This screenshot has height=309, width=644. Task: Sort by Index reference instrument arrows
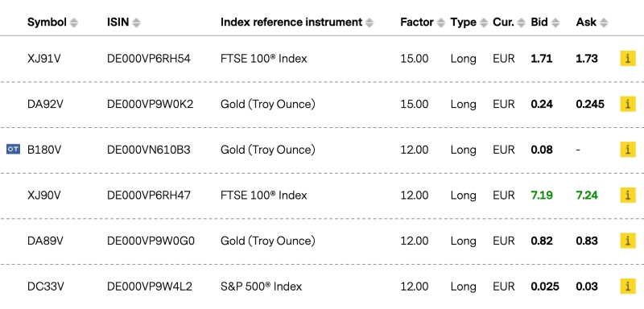click(369, 23)
